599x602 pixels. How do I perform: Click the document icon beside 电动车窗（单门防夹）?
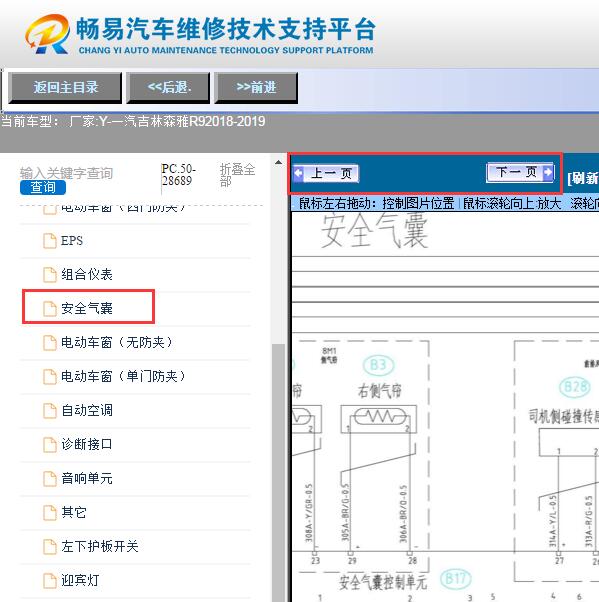50,377
